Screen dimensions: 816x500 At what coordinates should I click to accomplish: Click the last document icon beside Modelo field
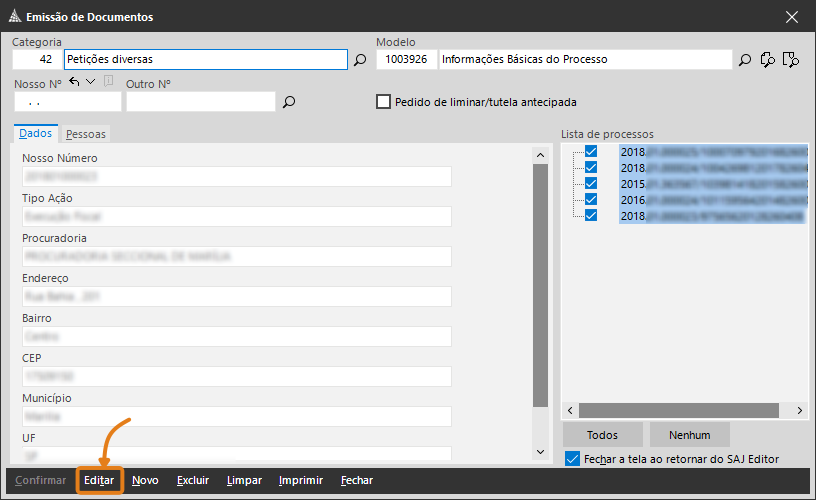(791, 60)
